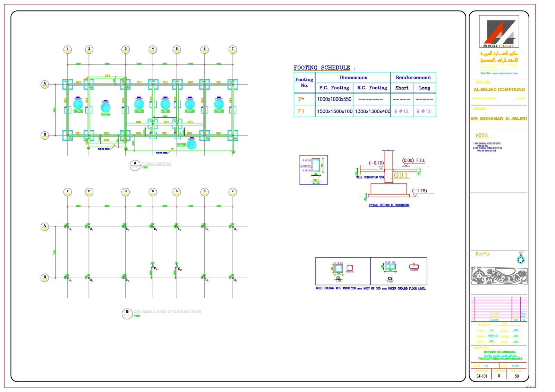Image resolution: width=555 pixels, height=392 pixels.
Task: Select the F1 row label in footing schedule
Action: click(x=301, y=111)
